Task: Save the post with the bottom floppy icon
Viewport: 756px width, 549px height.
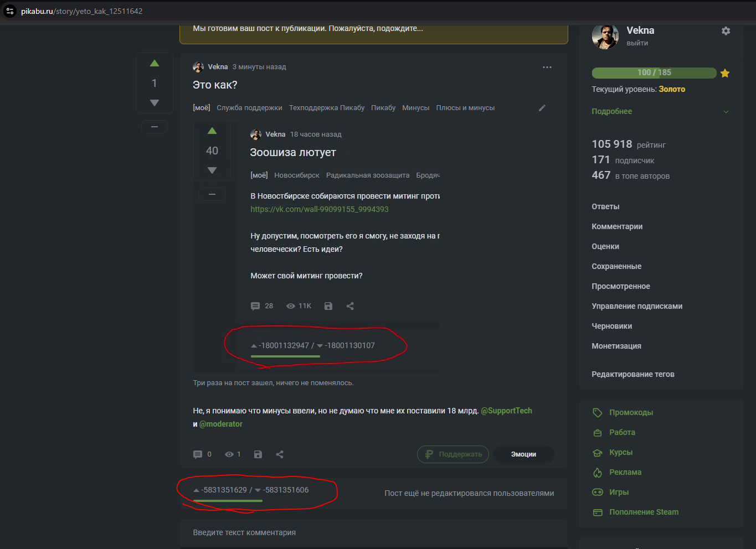Action: point(258,454)
